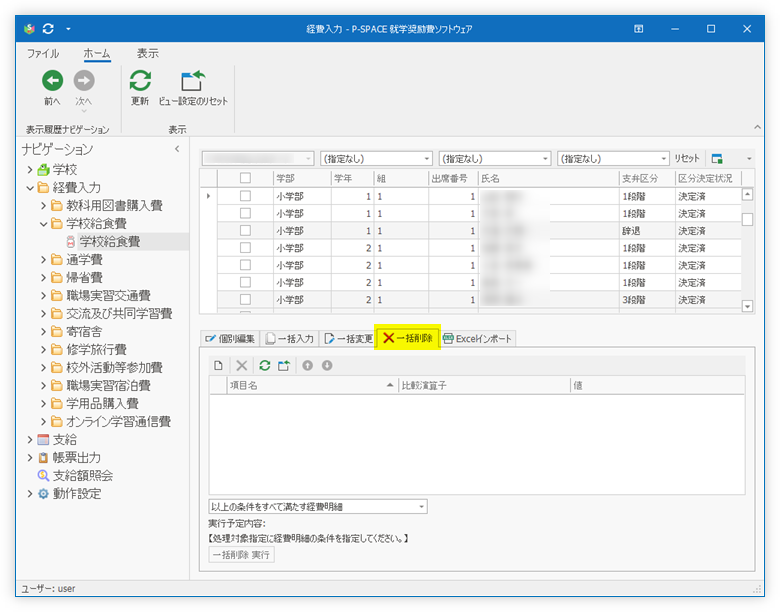The image size is (780, 612).
Task: Click the grid scrollbar up arrow
Action: pyautogui.click(x=747, y=195)
